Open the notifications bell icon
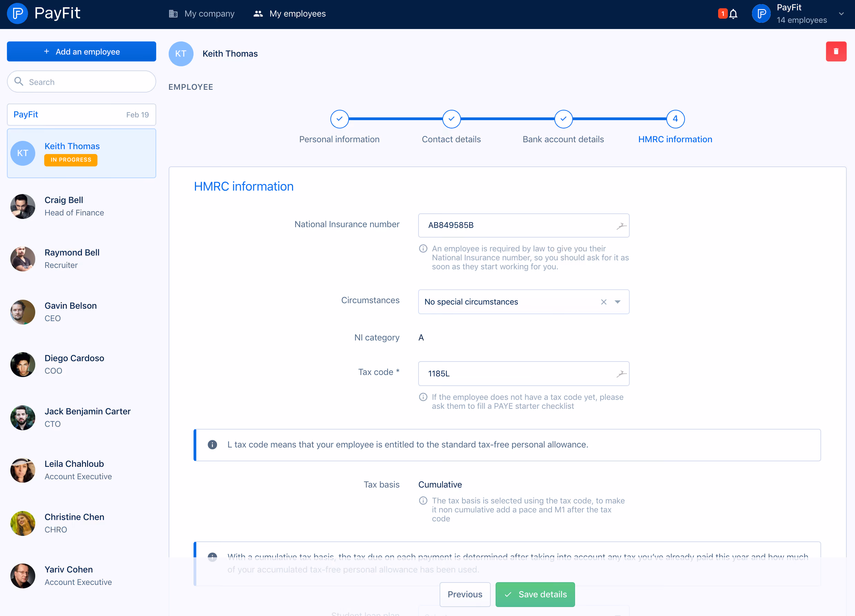The width and height of the screenshot is (855, 616). (x=733, y=14)
